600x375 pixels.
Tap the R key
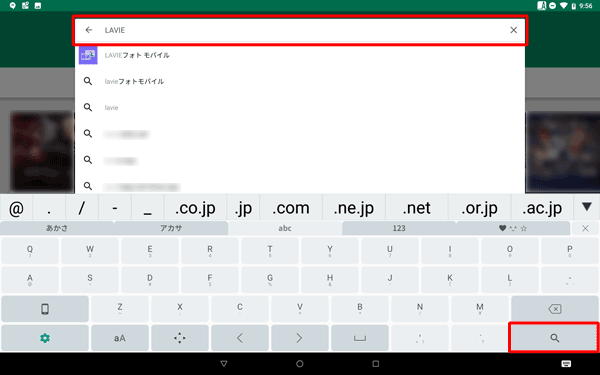(x=210, y=251)
